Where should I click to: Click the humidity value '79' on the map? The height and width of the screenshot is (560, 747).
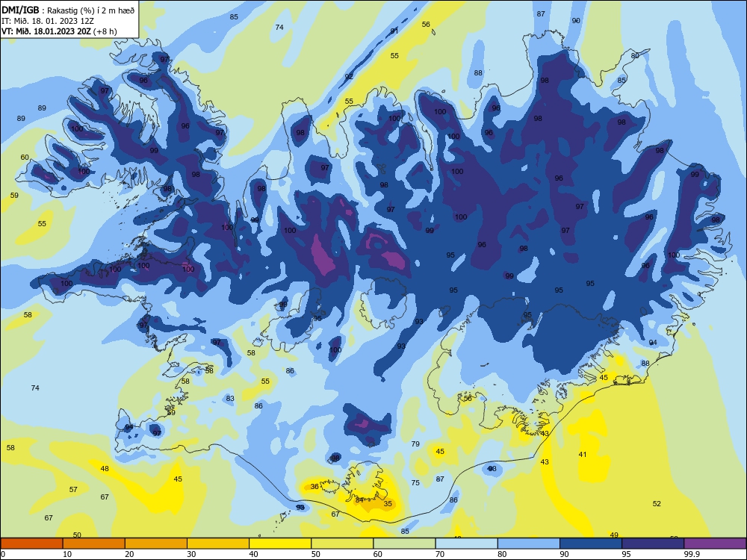[415, 444]
